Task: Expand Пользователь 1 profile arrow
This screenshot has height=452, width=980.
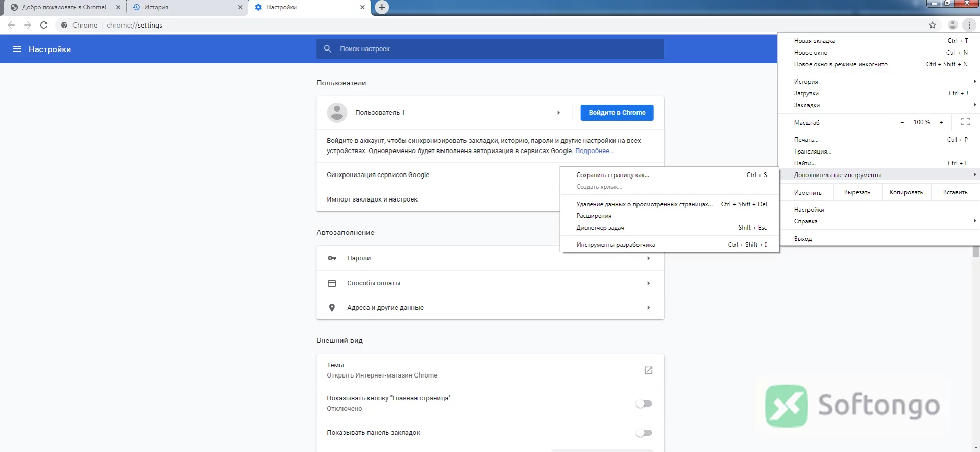Action: pyautogui.click(x=558, y=113)
